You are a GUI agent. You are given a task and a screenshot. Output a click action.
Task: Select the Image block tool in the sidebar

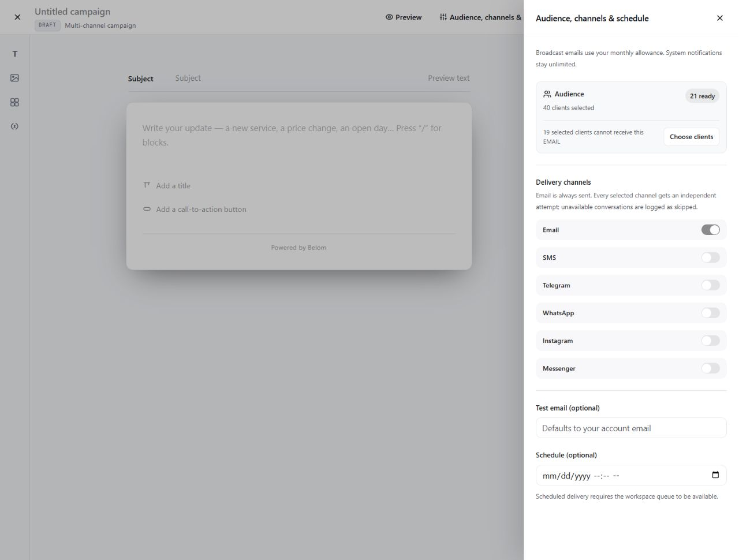[x=15, y=78]
